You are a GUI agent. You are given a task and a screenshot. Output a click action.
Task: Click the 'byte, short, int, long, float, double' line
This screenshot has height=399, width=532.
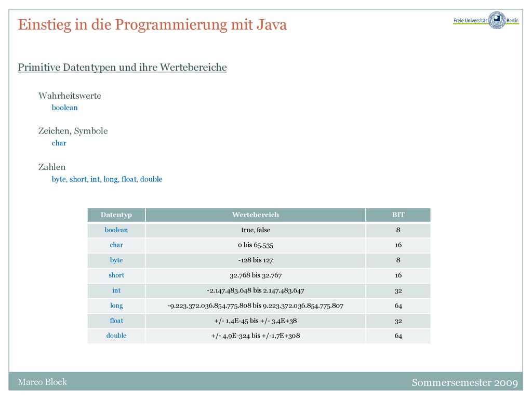[107, 179]
